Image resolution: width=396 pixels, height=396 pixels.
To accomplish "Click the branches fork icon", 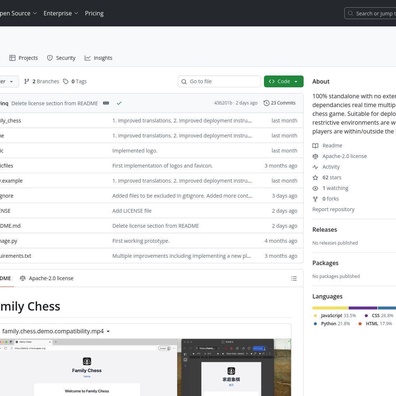I will tap(27, 81).
